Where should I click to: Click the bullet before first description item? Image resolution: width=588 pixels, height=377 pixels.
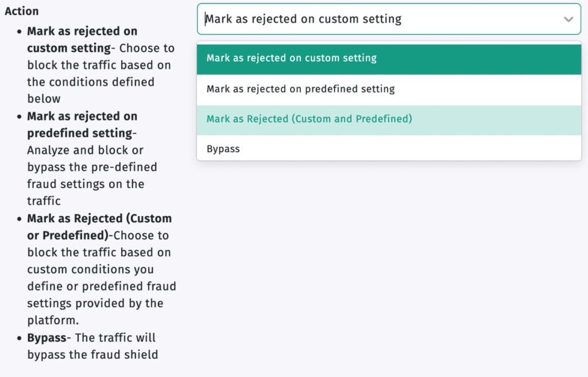[x=20, y=31]
